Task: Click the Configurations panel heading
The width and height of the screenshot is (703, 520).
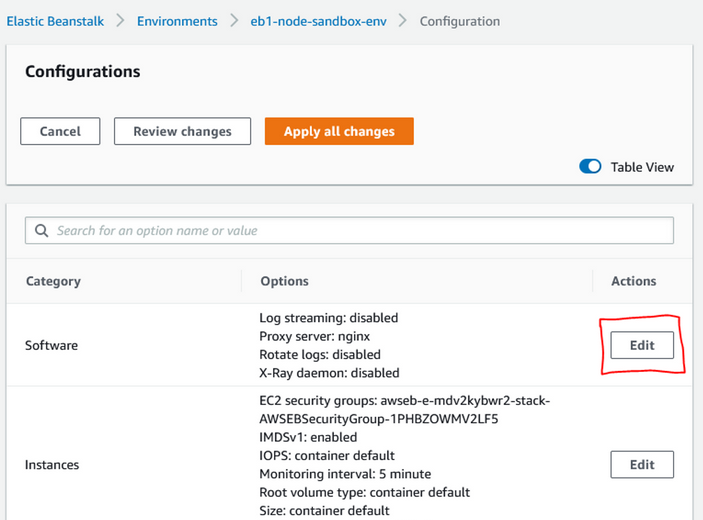Action: click(82, 72)
